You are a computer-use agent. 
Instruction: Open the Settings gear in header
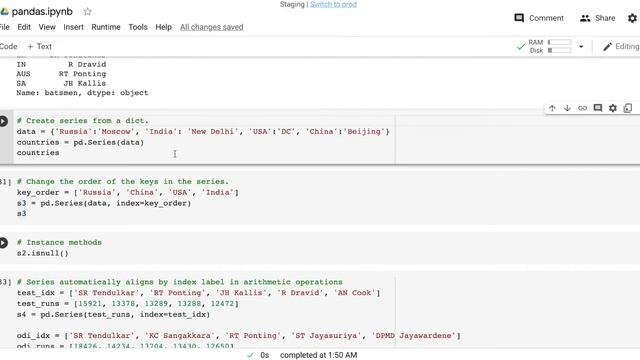coord(632,18)
